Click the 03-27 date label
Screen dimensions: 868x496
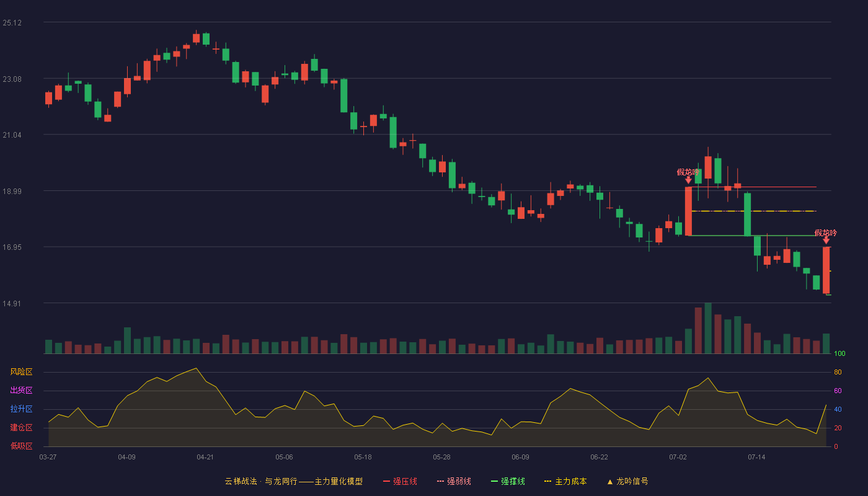(48, 457)
